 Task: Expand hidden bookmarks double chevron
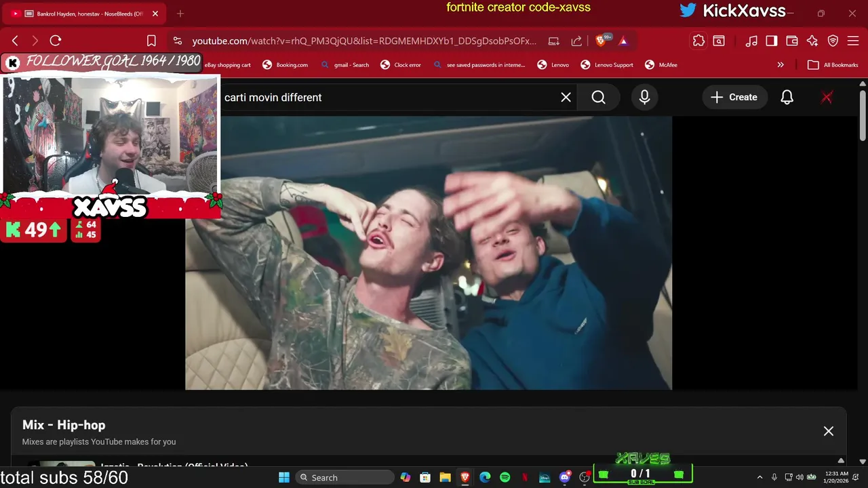point(781,65)
